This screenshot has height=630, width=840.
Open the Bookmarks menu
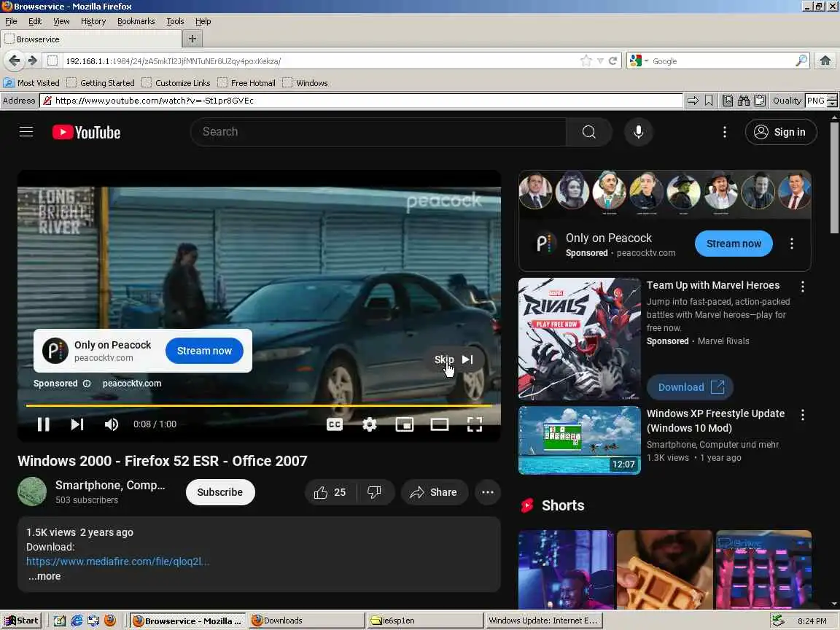point(136,21)
